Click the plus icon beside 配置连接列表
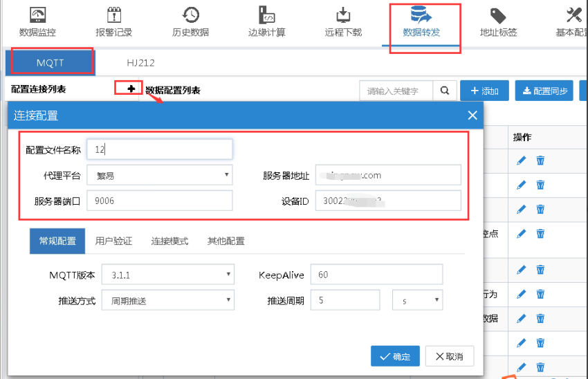Screen dimensions: 588x379 click(x=131, y=89)
